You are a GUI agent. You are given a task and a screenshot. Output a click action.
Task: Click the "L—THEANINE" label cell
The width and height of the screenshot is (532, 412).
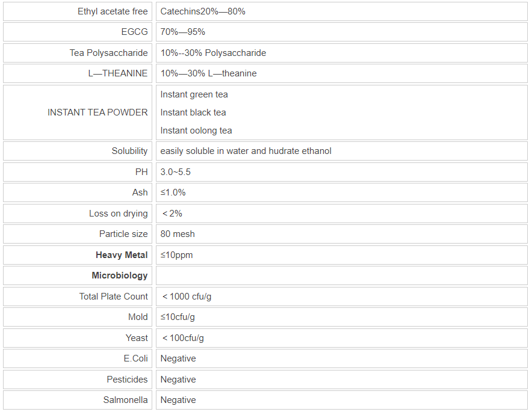point(119,73)
